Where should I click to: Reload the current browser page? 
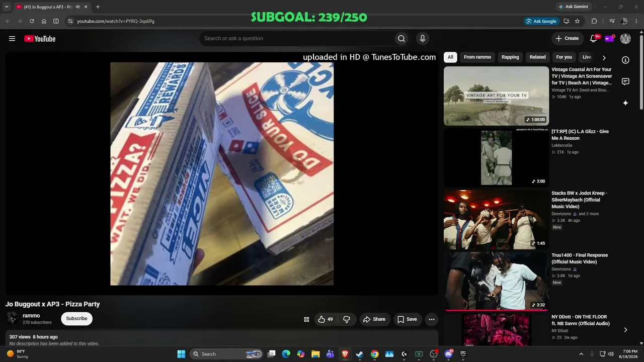pyautogui.click(x=32, y=21)
